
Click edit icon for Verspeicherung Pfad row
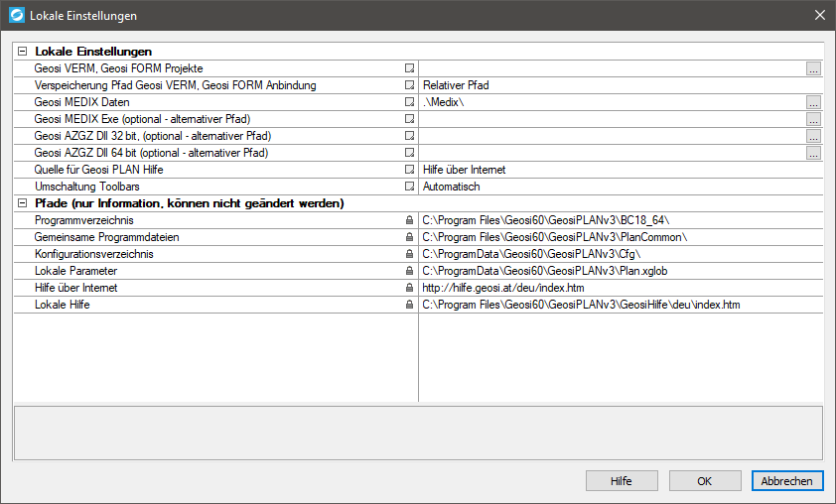(409, 85)
